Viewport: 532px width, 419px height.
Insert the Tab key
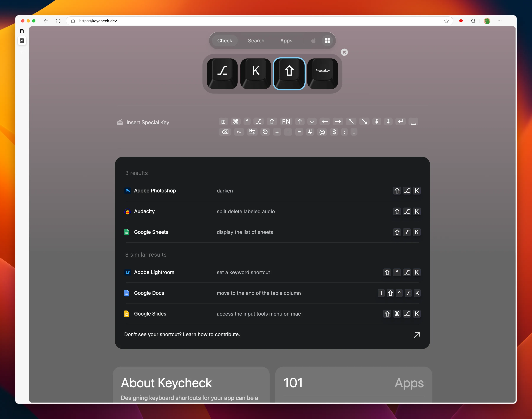(x=252, y=132)
